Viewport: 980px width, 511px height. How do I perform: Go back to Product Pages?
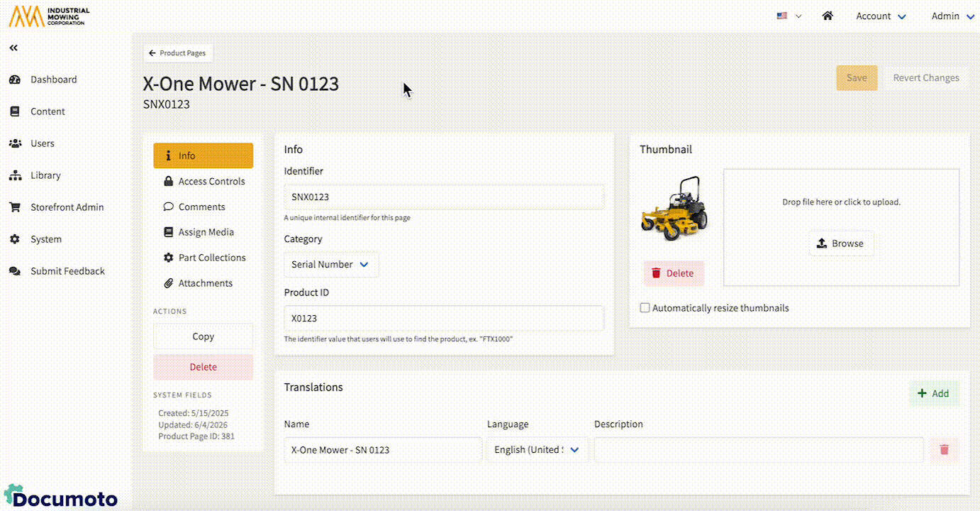(x=177, y=53)
